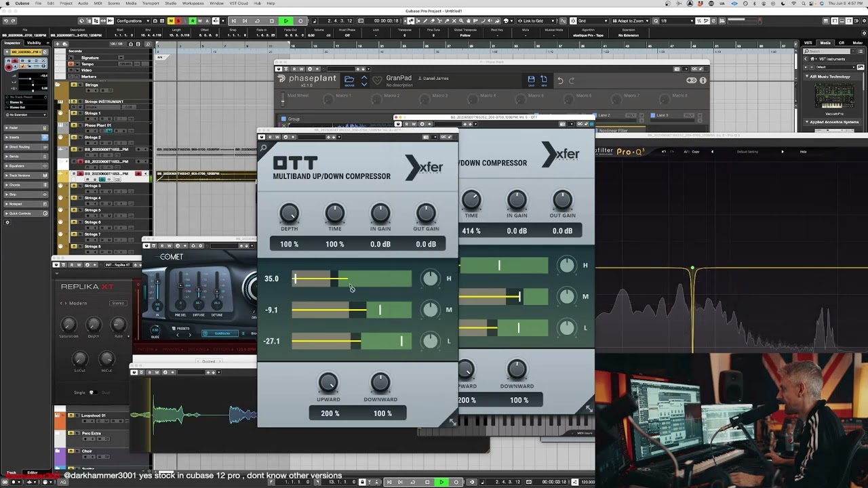Toggle the global Write (W) automation button
The height and width of the screenshot is (488, 868).
point(200,21)
